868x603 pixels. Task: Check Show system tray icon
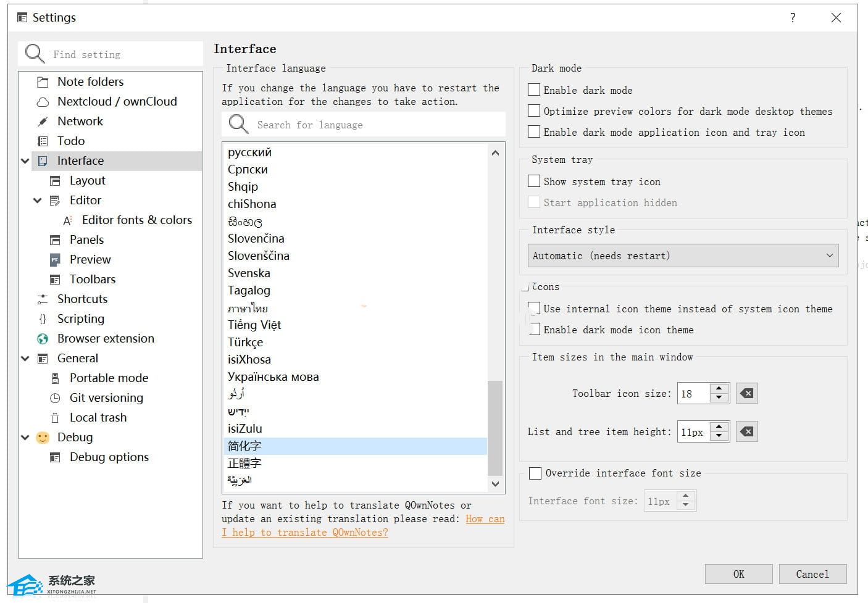[534, 181]
